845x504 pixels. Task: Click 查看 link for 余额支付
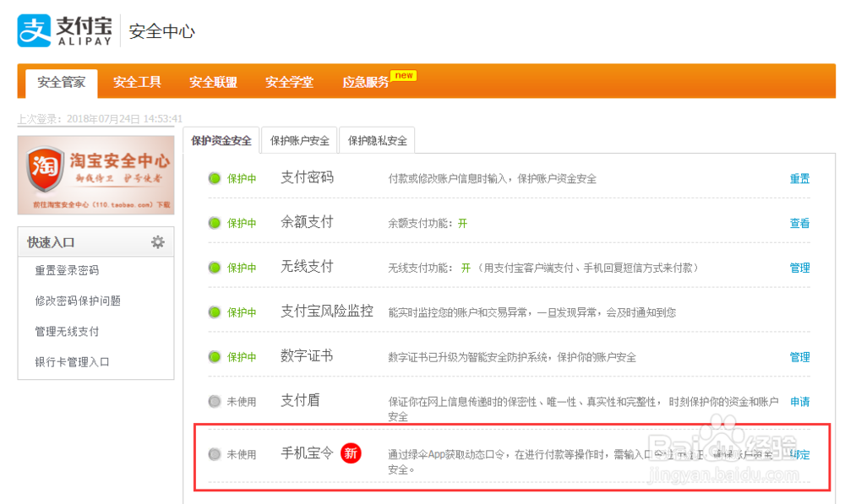tap(799, 224)
